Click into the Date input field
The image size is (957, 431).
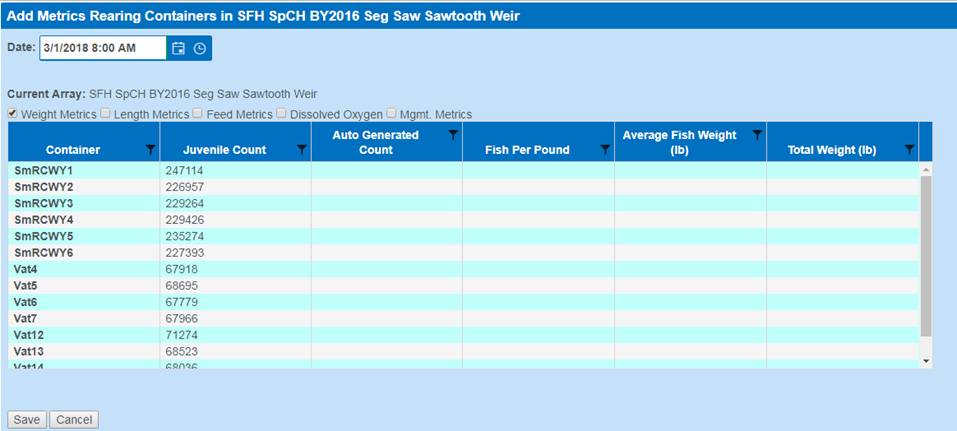[x=102, y=48]
